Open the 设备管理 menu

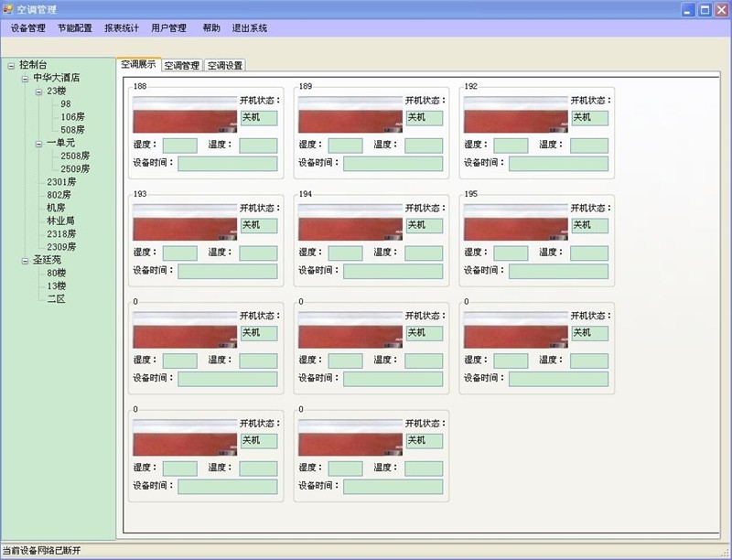(x=27, y=28)
